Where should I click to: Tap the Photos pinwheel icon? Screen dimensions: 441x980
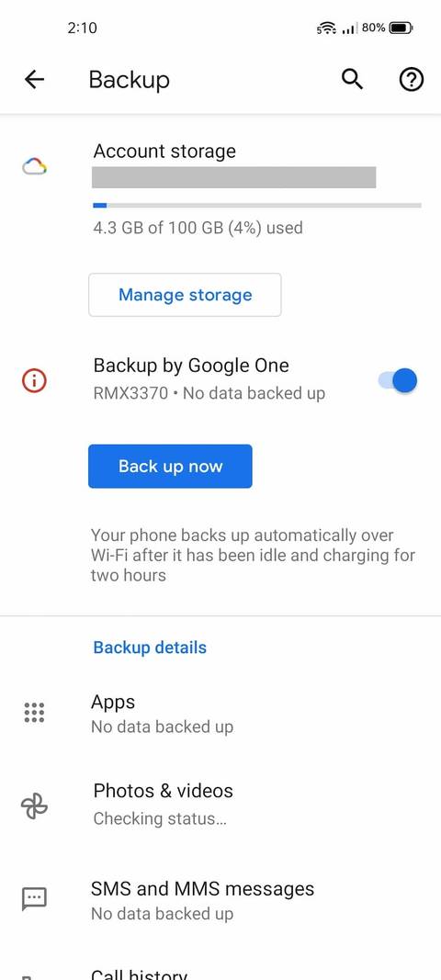(34, 805)
